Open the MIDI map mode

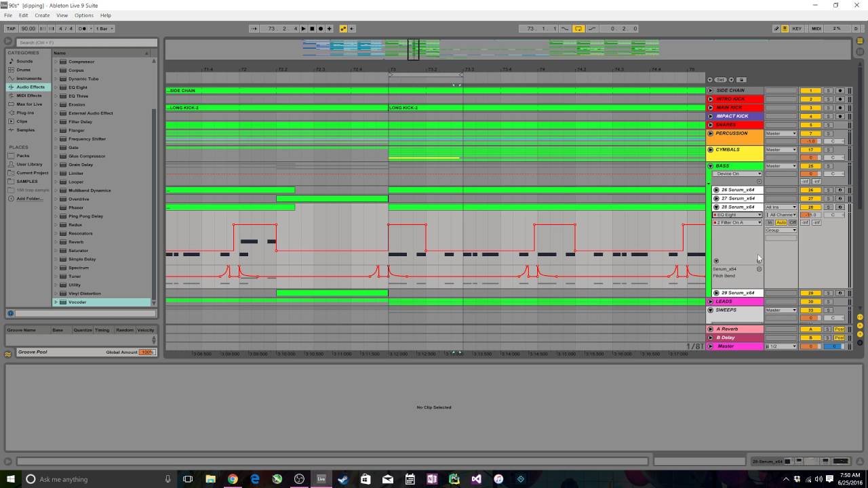coord(816,28)
